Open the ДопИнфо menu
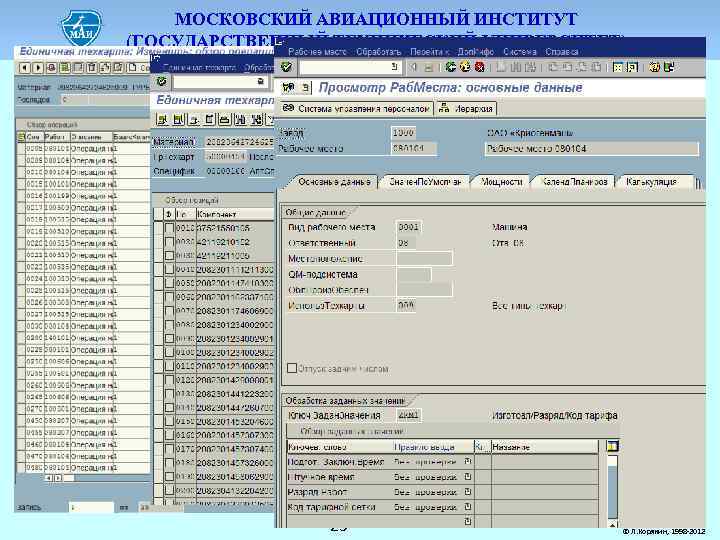This screenshot has height=540, width=720. tap(476, 52)
